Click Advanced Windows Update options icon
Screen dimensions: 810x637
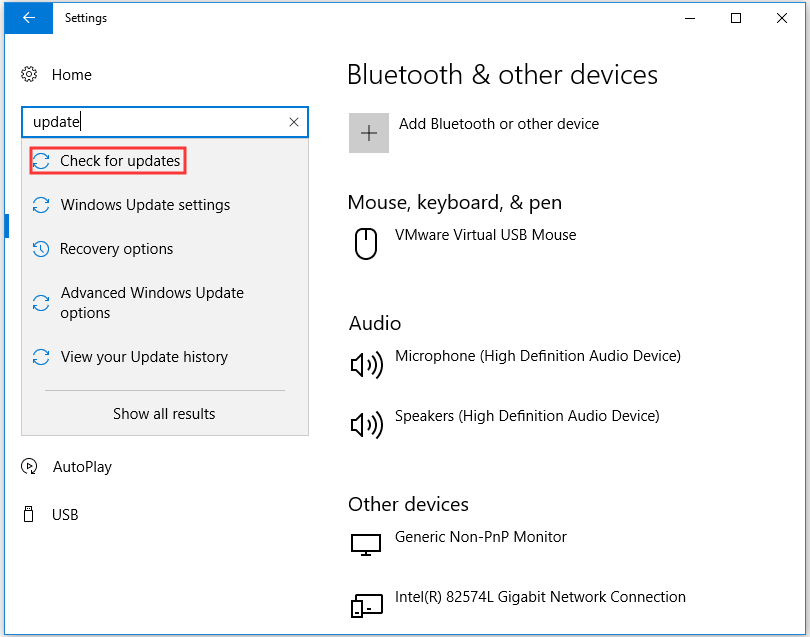point(41,303)
